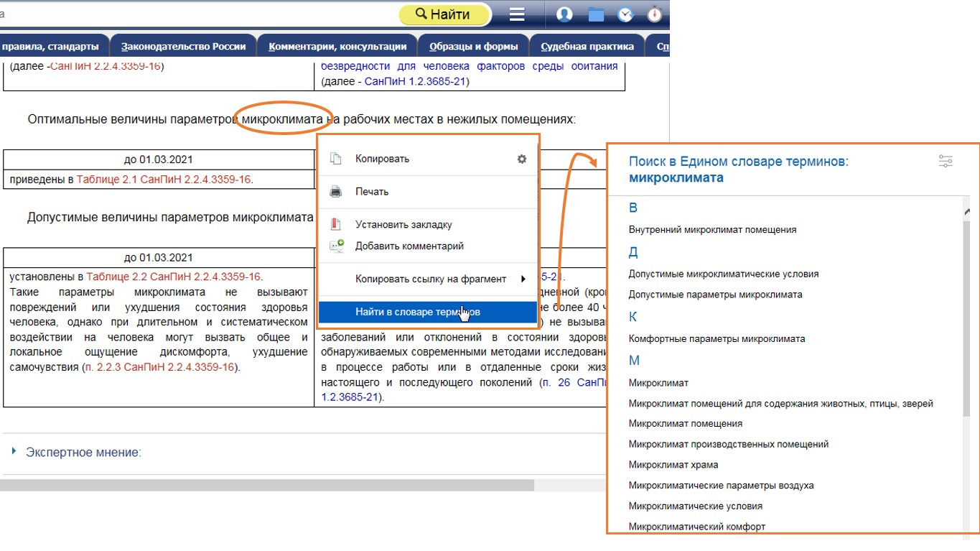The width and height of the screenshot is (980, 551).
Task: Open link п. 2.2.3 СанПиН 2.2.4.3359-16
Action: (159, 367)
